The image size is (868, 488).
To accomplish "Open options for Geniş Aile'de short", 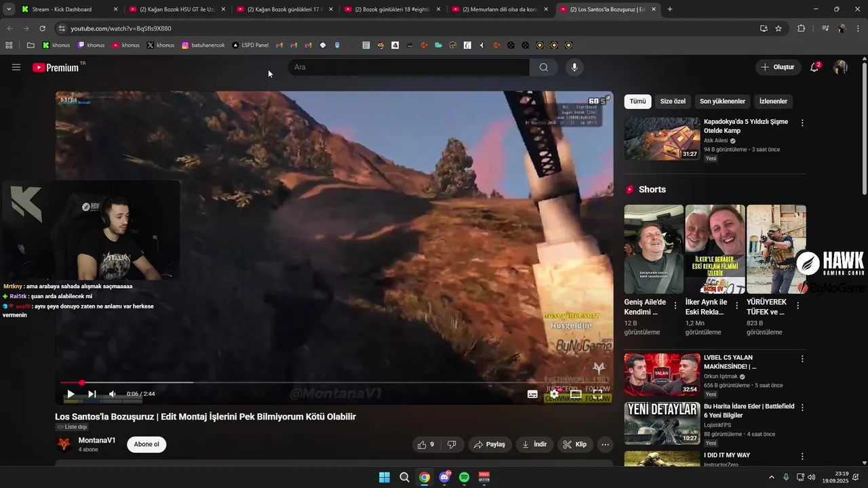I will (675, 306).
